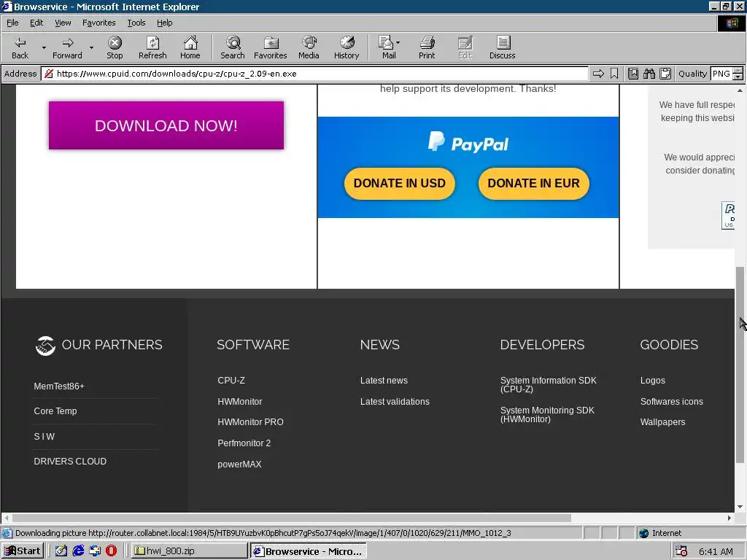Click the system tray scheduler icon
Viewport: 747px width, 560px height.
point(681,551)
